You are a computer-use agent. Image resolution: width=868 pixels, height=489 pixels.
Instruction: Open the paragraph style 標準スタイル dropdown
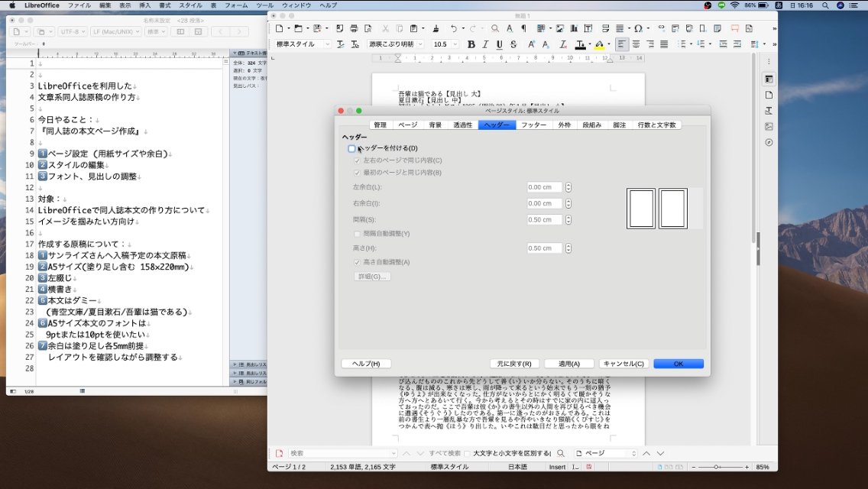(327, 44)
